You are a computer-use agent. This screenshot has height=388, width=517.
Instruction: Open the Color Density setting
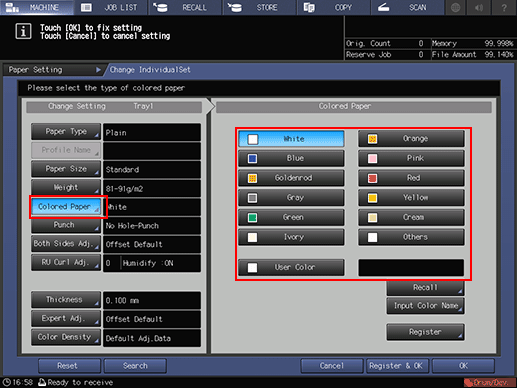point(66,337)
